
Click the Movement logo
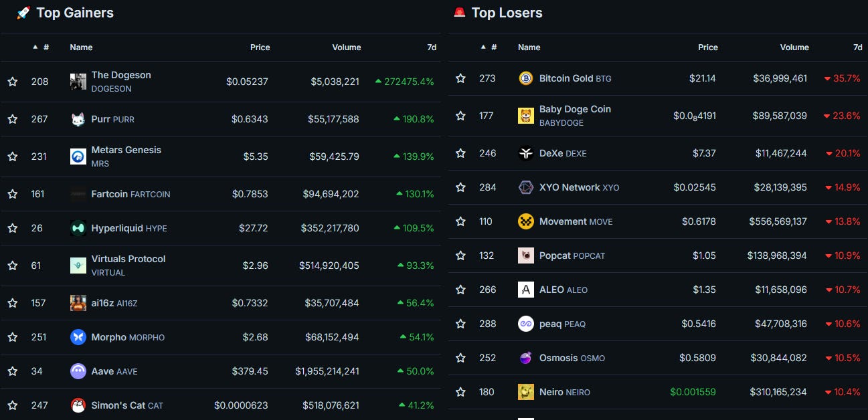tap(526, 221)
